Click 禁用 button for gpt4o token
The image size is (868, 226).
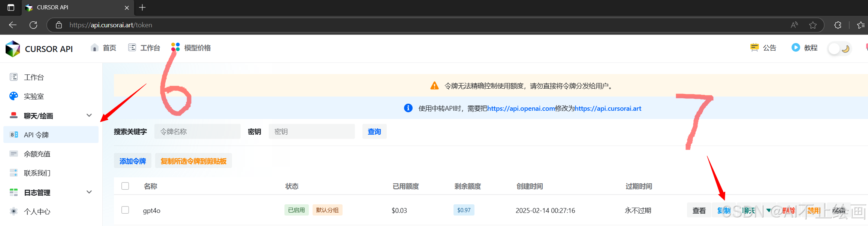click(x=814, y=211)
